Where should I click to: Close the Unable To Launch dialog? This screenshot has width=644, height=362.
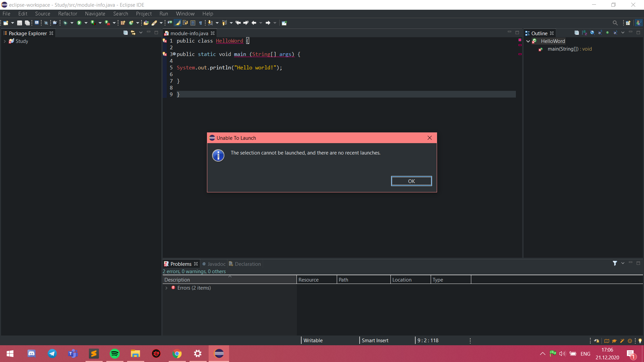click(x=430, y=138)
